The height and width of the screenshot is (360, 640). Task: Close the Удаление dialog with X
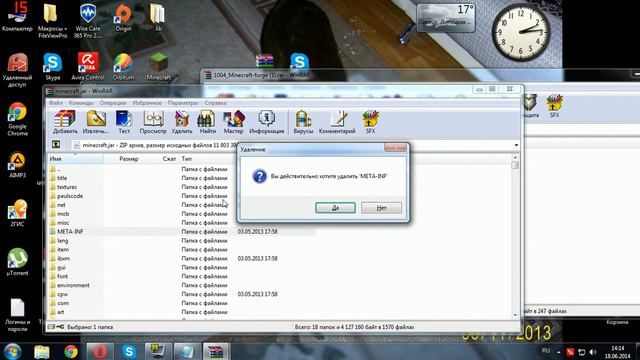395,148
